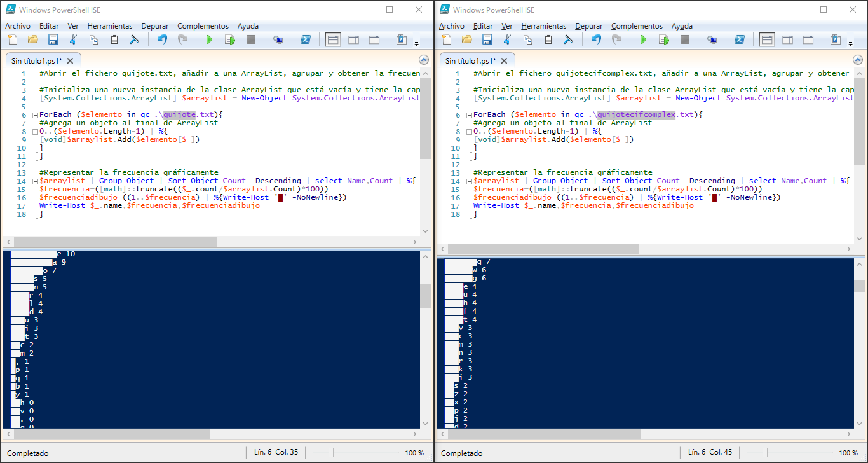Open New Remote PowerShell Tab in right window
This screenshot has width=868, height=463.
712,40
